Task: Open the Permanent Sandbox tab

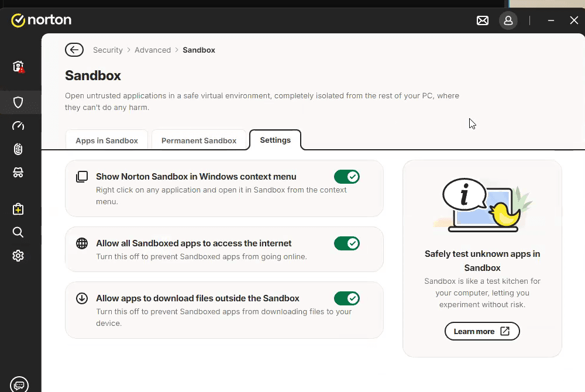Action: (199, 140)
